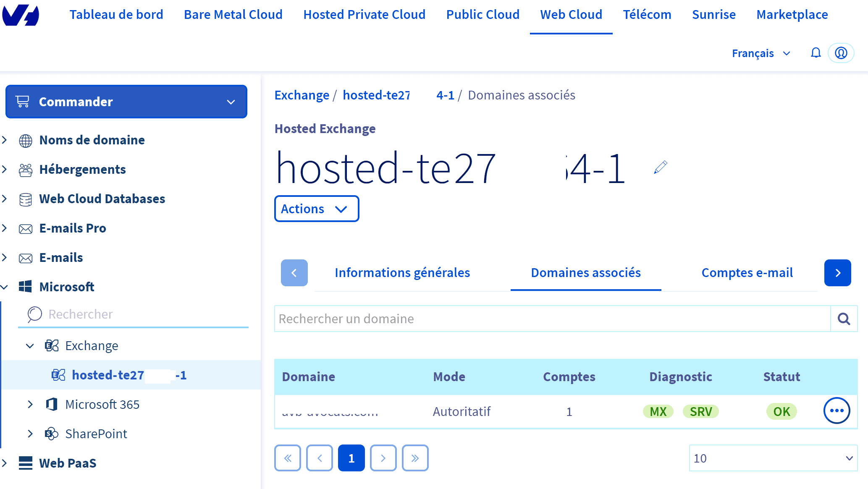Image resolution: width=868 pixels, height=489 pixels.
Task: Open the Français language selector
Action: tap(761, 53)
